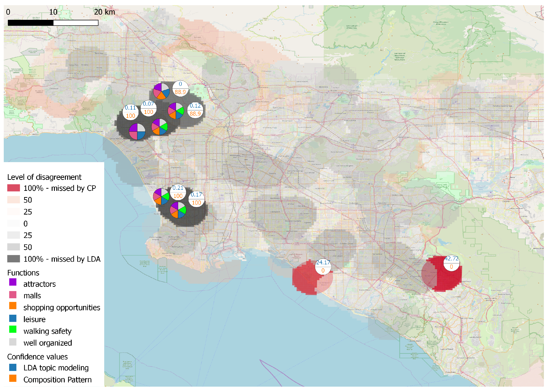Click the Composition Pattern orange swatch
The width and height of the screenshot is (548, 392).
[x=13, y=378]
